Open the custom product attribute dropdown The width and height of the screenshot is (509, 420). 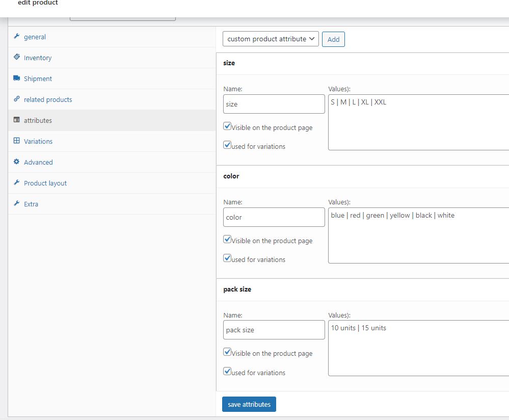271,39
